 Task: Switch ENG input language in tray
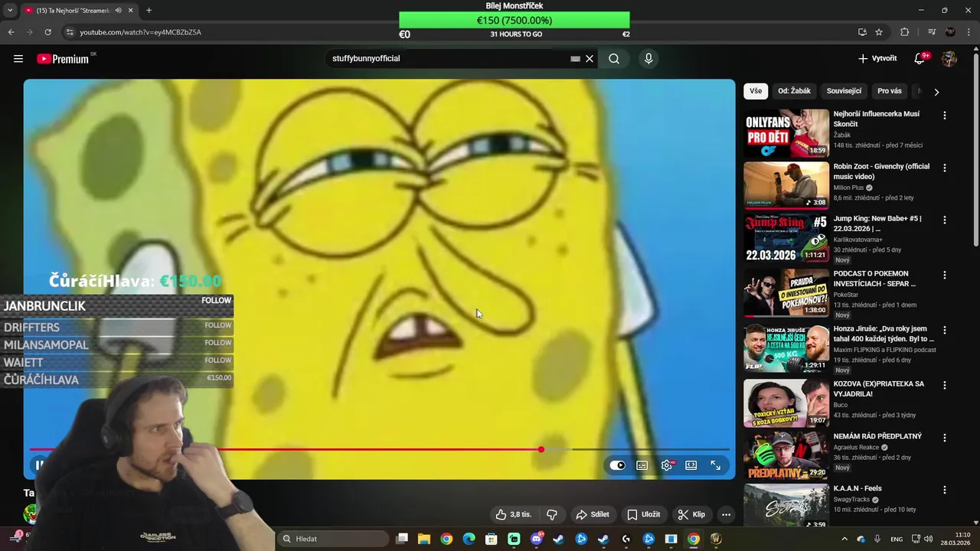897,540
